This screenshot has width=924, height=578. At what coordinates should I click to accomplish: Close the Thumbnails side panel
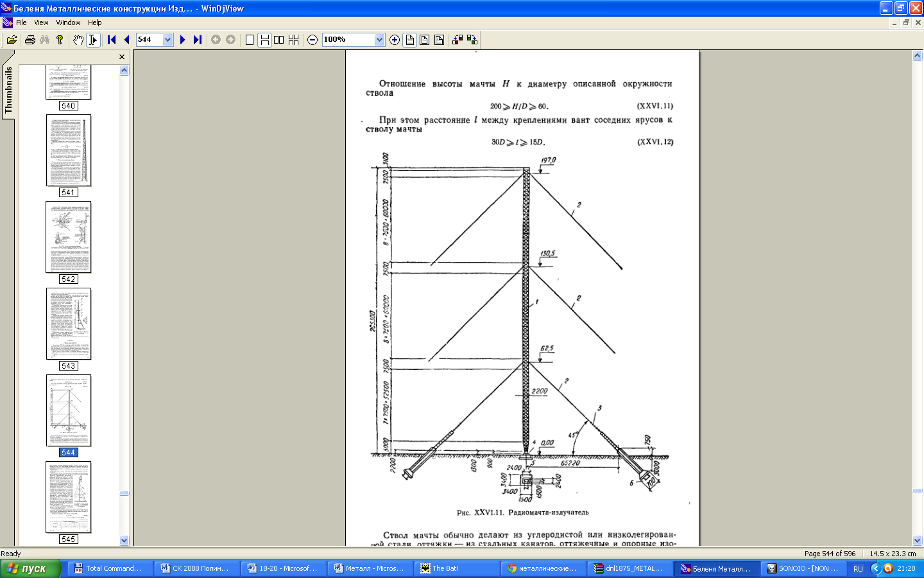pos(122,57)
